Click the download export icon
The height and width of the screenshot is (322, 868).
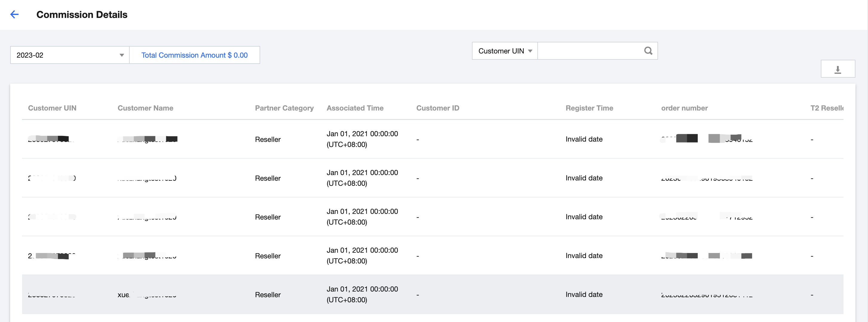click(838, 69)
